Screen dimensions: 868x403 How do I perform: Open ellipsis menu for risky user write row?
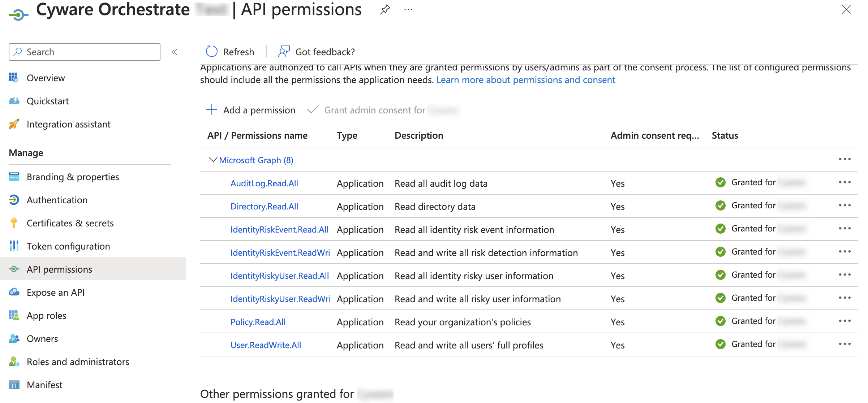coord(845,298)
